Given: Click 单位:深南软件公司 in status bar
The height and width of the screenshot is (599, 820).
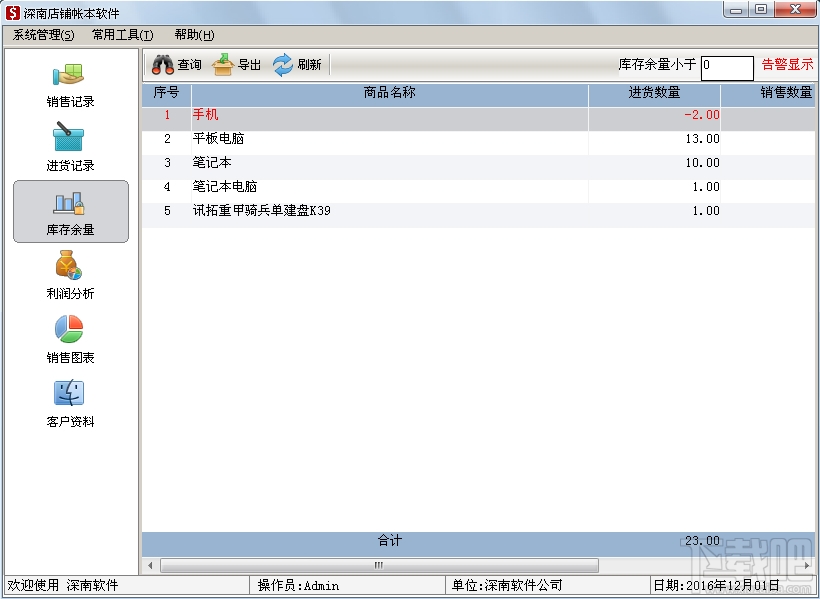Looking at the screenshot, I should 507,586.
